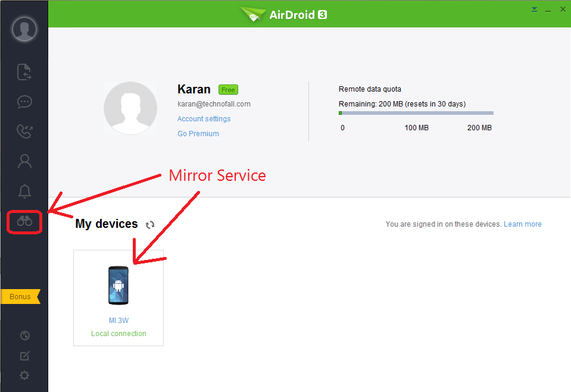The image size is (571, 392).
Task: Refresh the My devices list
Action: coord(150,225)
